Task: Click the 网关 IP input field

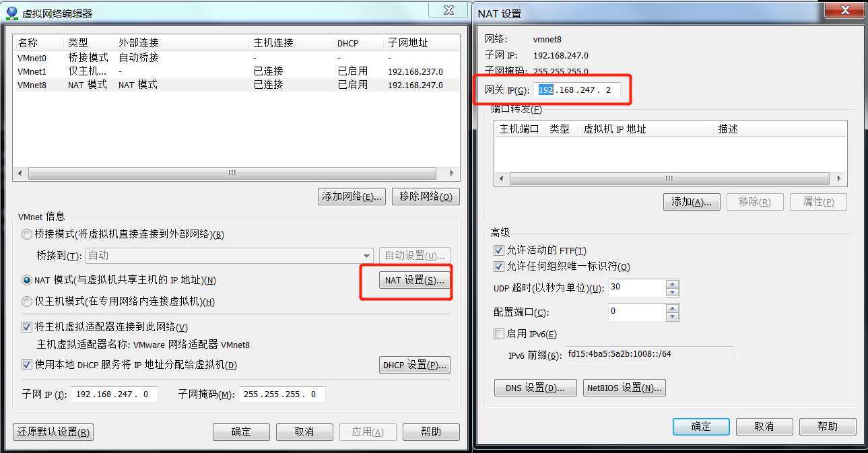Action: 578,90
